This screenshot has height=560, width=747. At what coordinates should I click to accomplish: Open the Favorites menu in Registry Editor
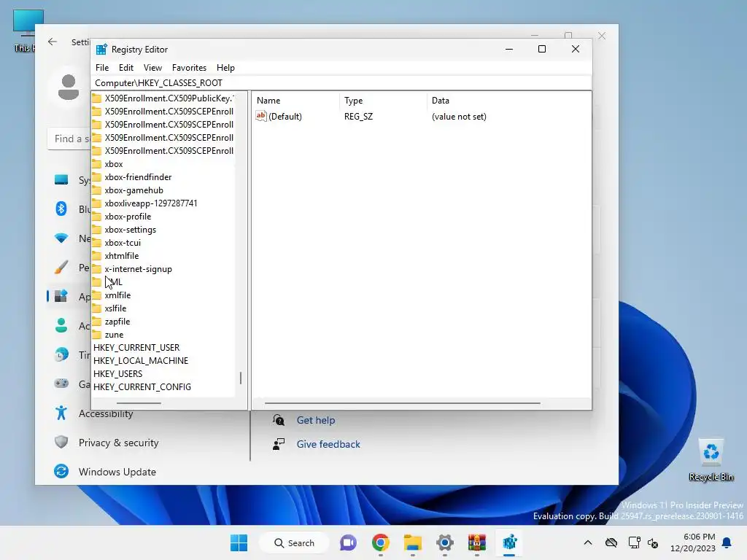tap(189, 68)
